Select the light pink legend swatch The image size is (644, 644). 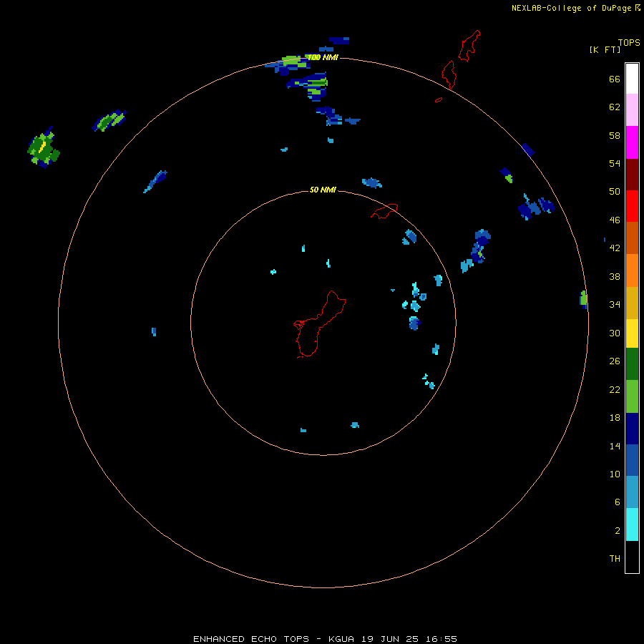[632, 109]
